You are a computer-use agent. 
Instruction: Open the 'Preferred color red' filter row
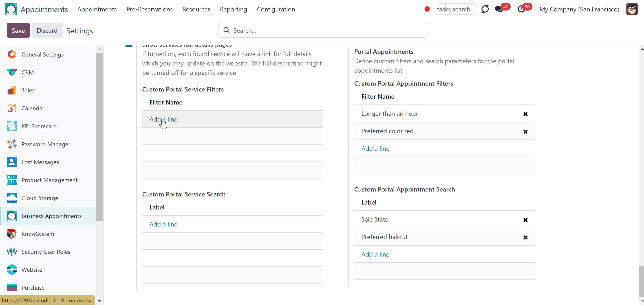tap(444, 131)
